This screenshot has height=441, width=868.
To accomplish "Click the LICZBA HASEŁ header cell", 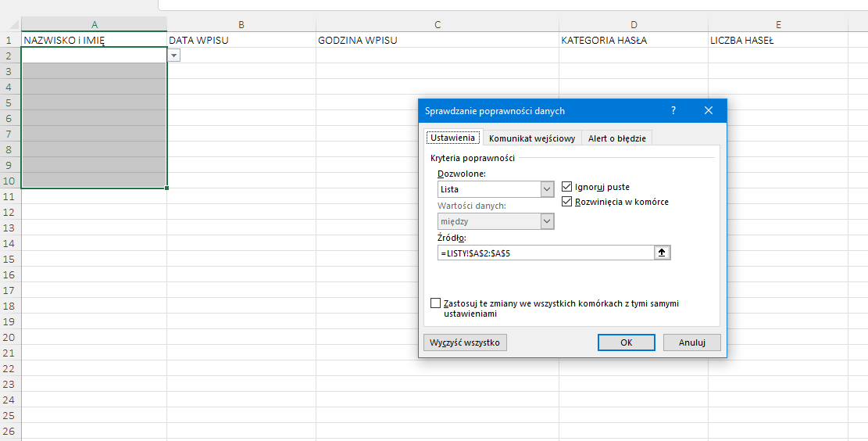I will [777, 40].
